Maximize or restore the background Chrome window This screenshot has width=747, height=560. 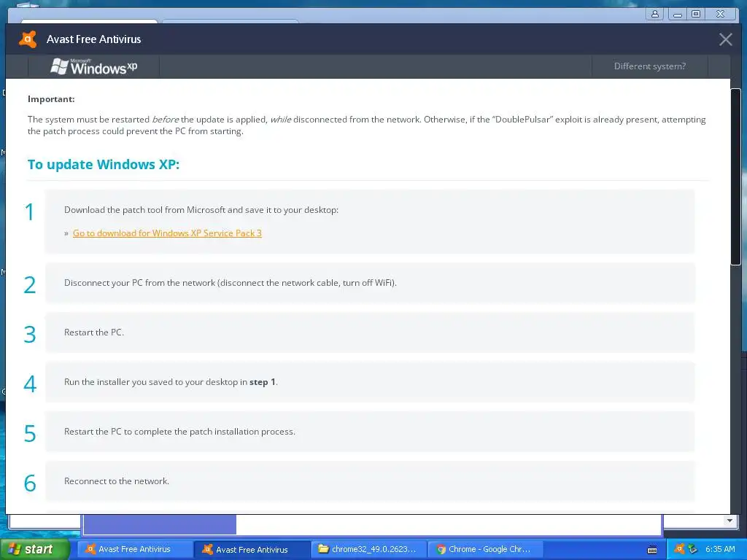pyautogui.click(x=695, y=14)
